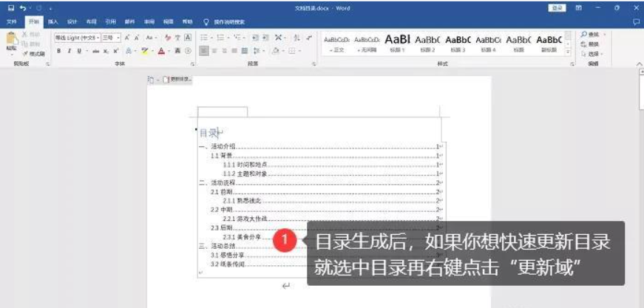Click the Cut scissors button
Image resolution: width=644 pixels, height=308 pixels.
31,34
